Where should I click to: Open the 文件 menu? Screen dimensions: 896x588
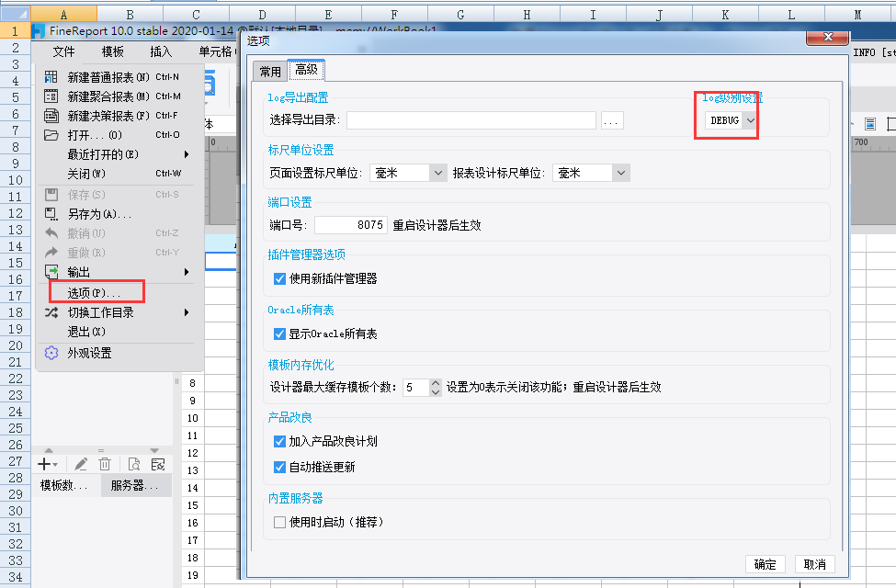pos(63,52)
